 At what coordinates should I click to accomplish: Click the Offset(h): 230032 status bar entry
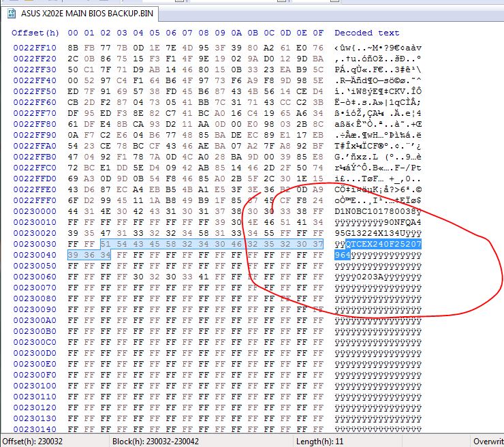[33, 442]
